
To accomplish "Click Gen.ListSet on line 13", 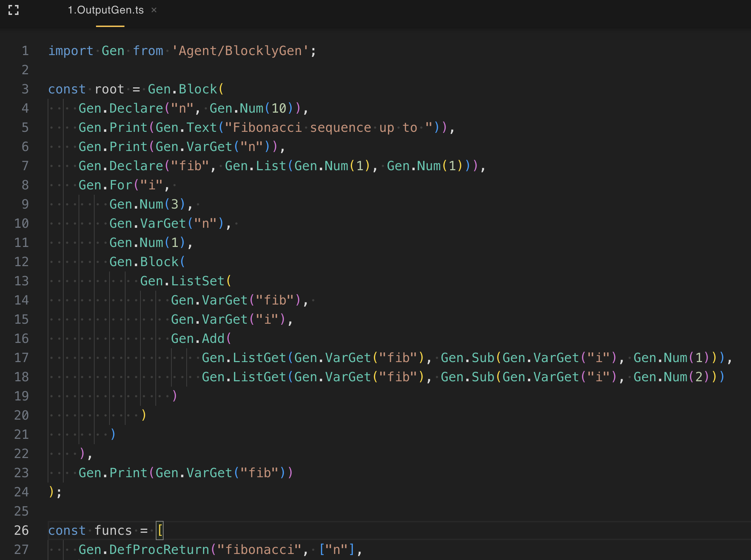I will click(182, 281).
